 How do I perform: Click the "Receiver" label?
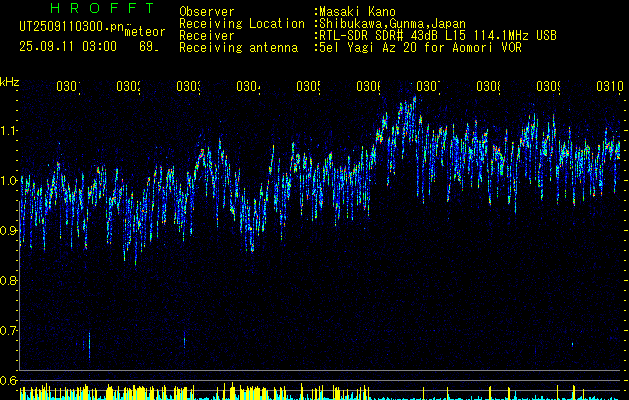click(x=207, y=36)
